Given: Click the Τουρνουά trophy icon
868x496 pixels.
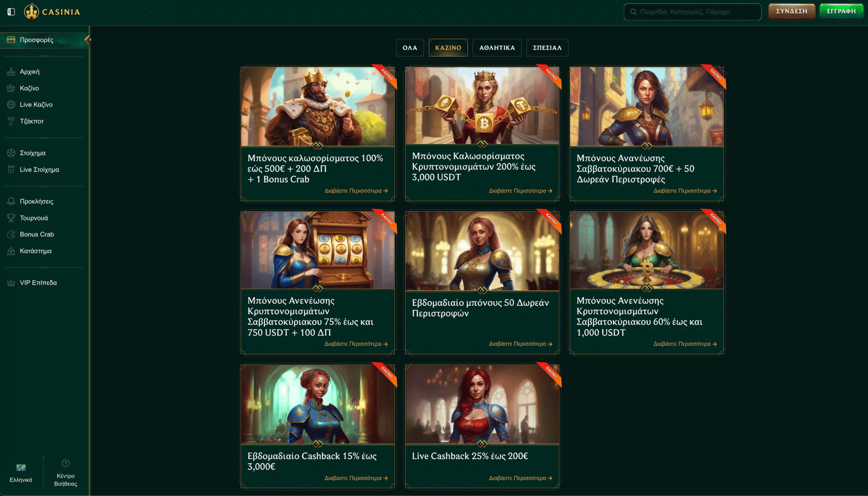Looking at the screenshot, I should (x=11, y=218).
